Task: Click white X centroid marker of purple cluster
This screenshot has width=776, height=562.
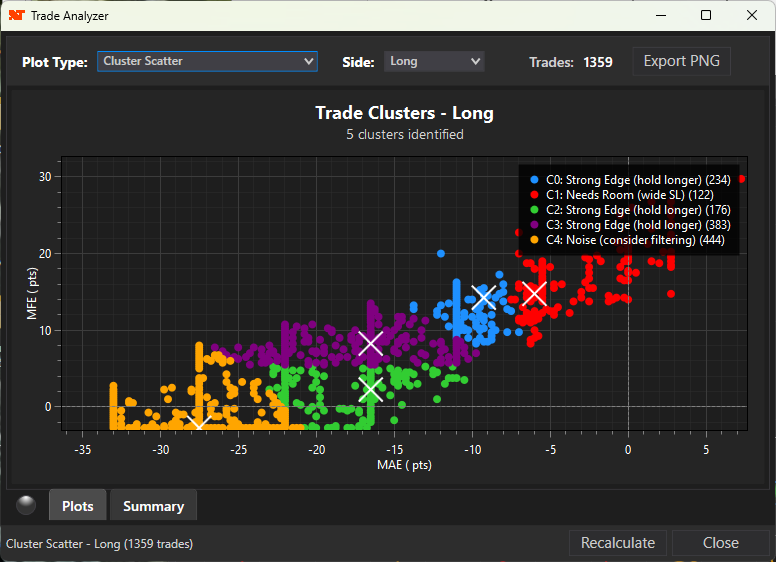Action: click(371, 344)
